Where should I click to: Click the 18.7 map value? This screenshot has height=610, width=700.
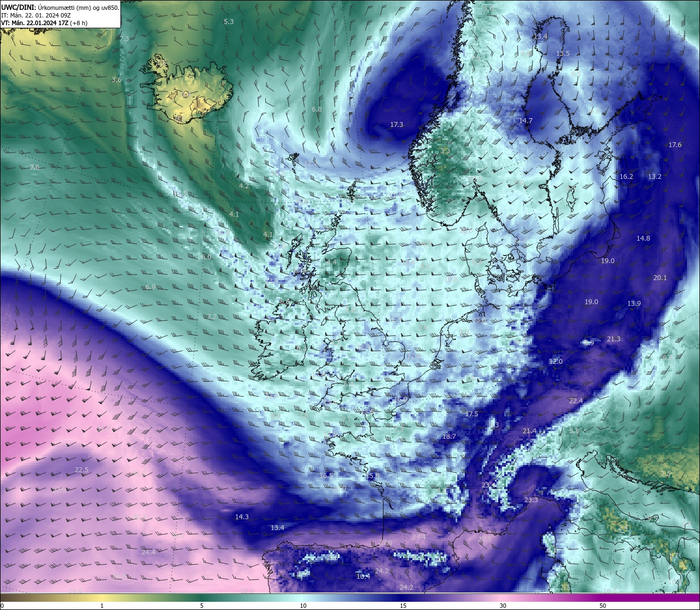(x=449, y=437)
